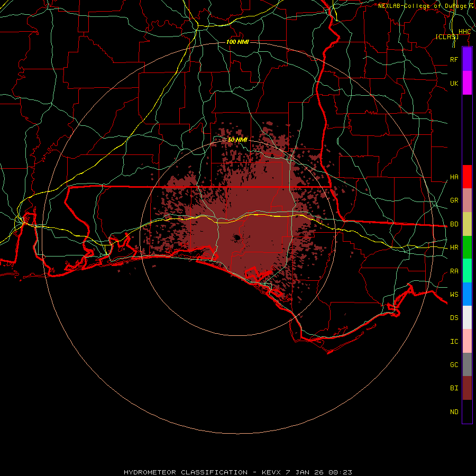Click the "DS" legend label text
The height and width of the screenshot is (476, 476).
[454, 318]
